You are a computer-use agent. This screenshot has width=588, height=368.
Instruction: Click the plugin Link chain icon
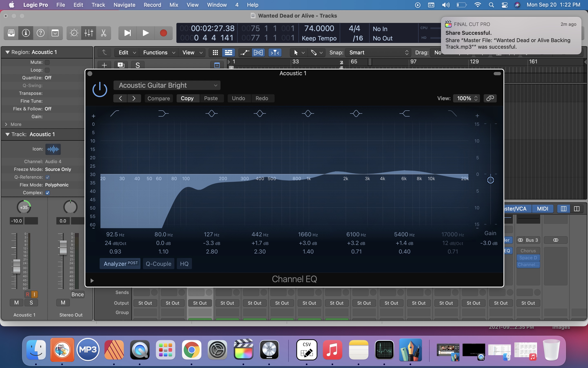click(x=490, y=98)
